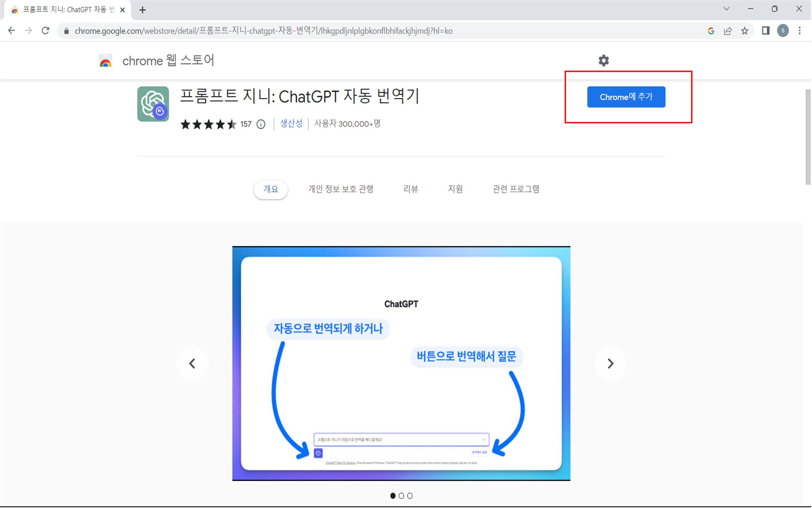The height and width of the screenshot is (508, 812).
Task: Show the next screenshot with right chevron
Action: [610, 363]
